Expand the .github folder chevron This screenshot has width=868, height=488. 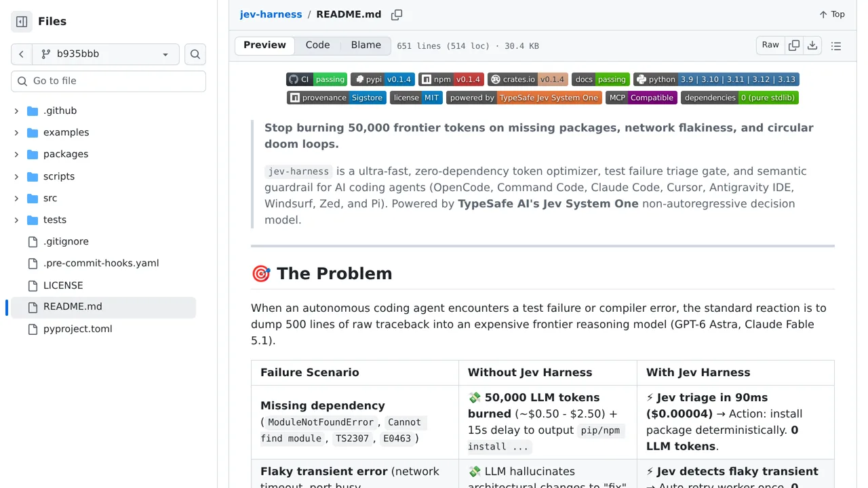(x=16, y=110)
